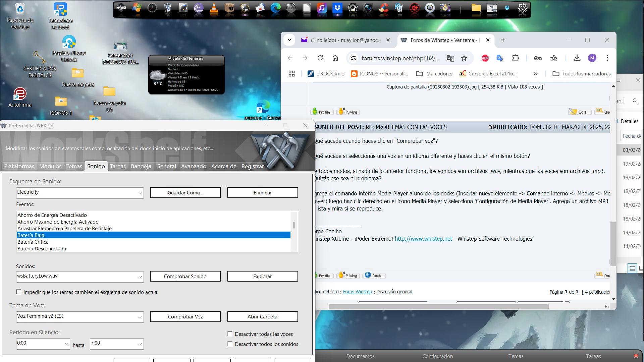The image size is (644, 362).
Task: Reload the forum page
Action: [320, 58]
